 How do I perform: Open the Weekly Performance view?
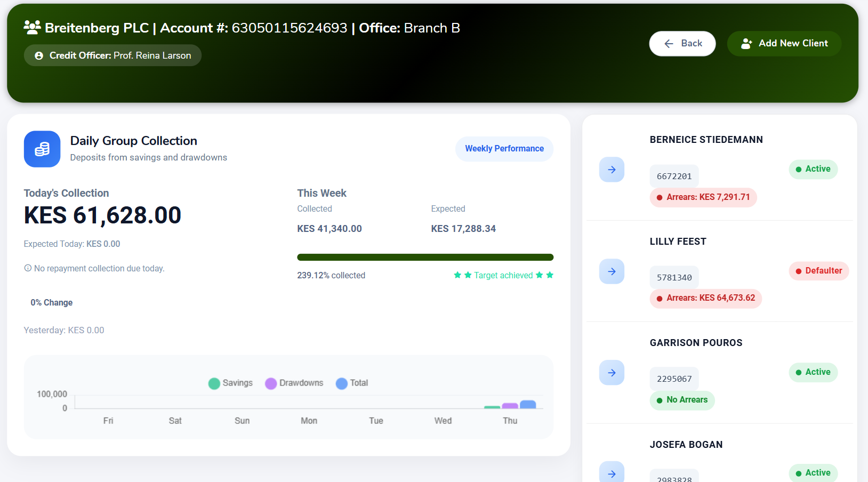tap(504, 149)
